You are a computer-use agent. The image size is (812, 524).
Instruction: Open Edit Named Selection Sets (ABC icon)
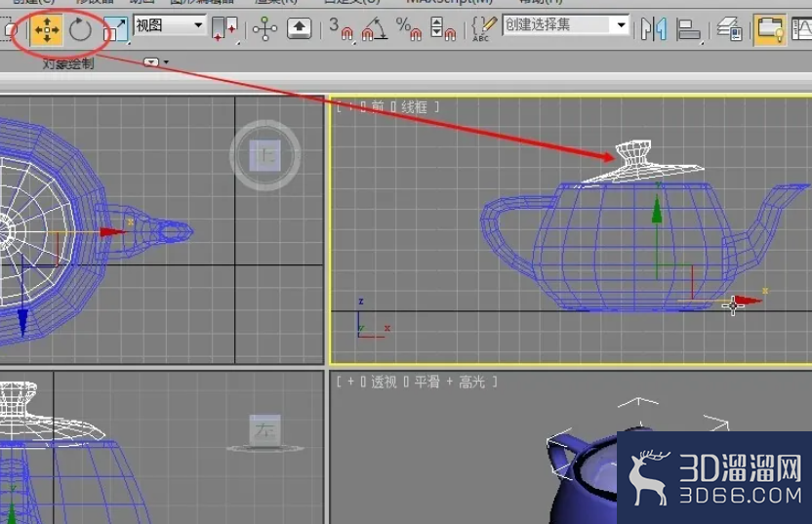pyautogui.click(x=484, y=28)
